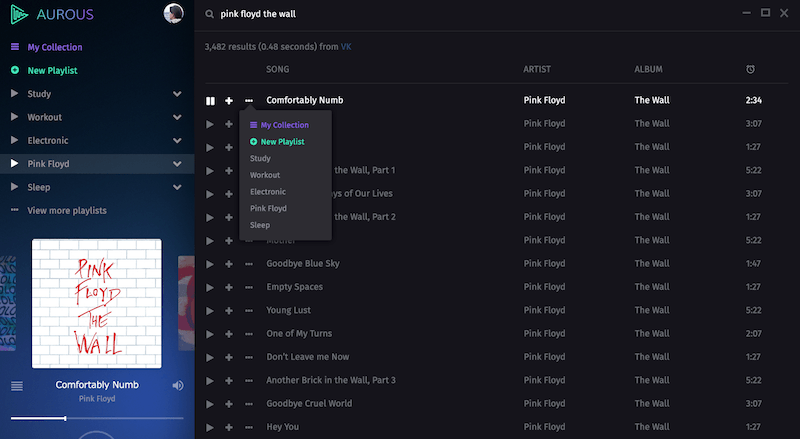Open more options for One of My Turns
Image resolution: width=800 pixels, height=439 pixels.
pos(249,334)
